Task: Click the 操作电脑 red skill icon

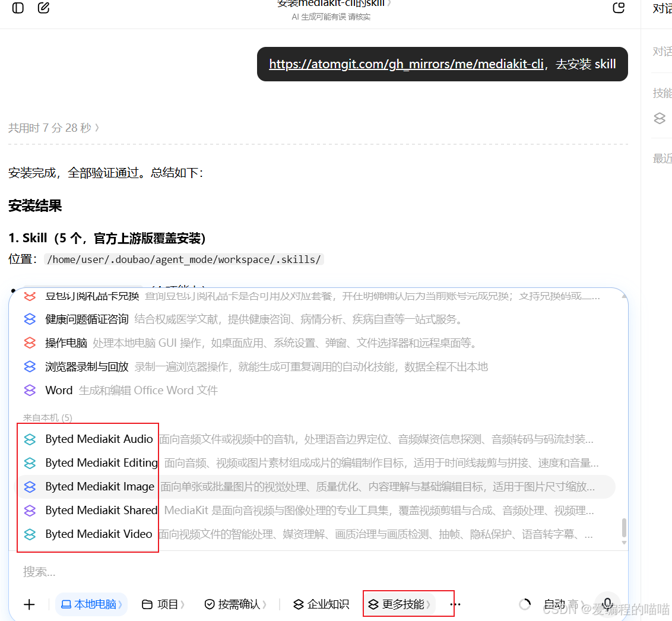Action: [x=30, y=343]
